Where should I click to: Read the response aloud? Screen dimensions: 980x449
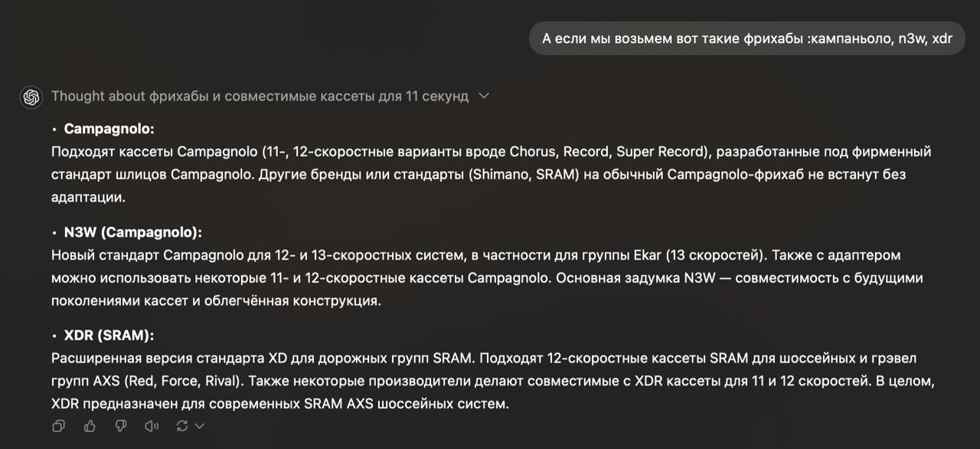[152, 426]
